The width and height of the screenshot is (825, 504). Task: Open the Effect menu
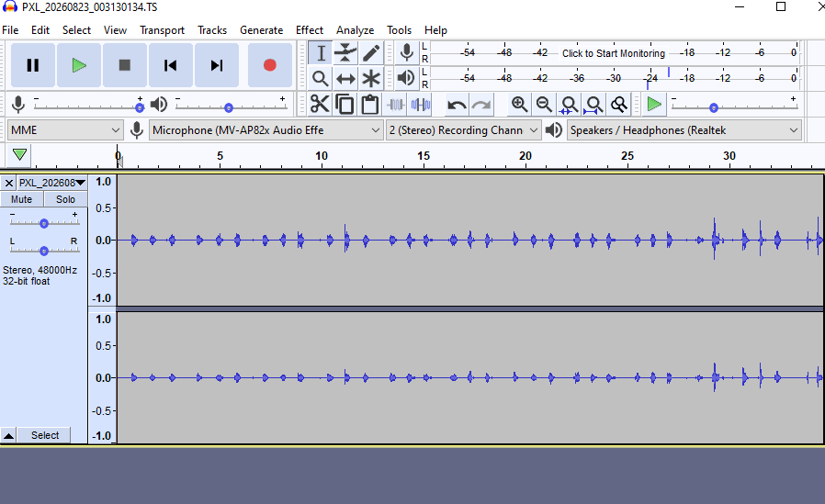(x=310, y=30)
